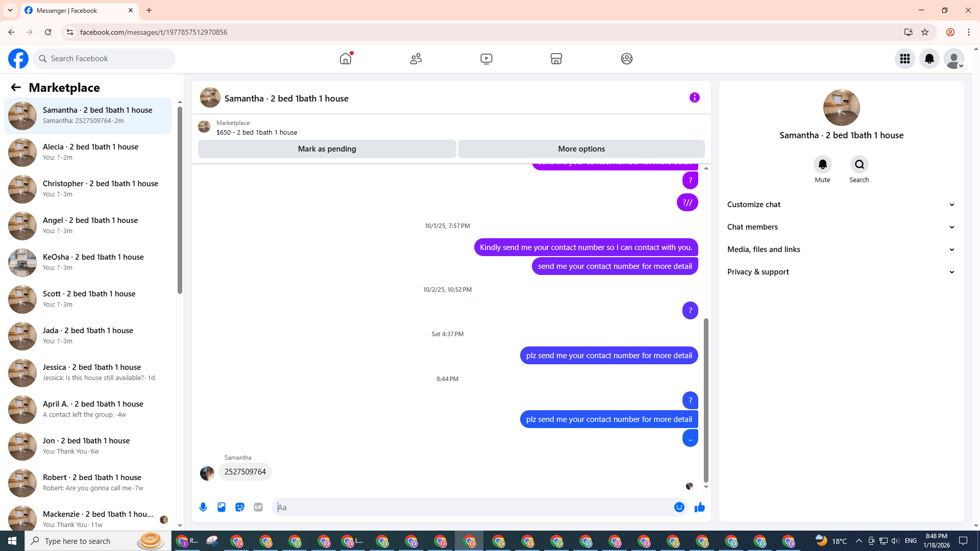The image size is (980, 551).
Task: Expand the Chat members section
Action: point(841,227)
